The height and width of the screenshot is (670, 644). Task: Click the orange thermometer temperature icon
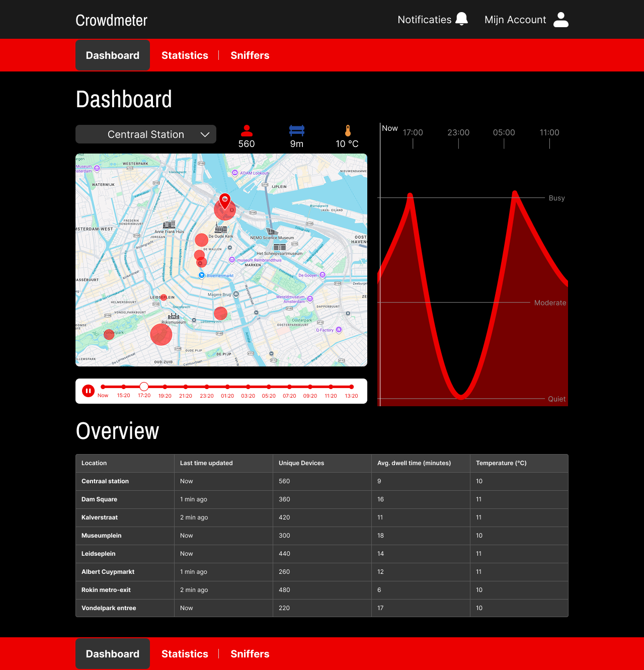348,131
